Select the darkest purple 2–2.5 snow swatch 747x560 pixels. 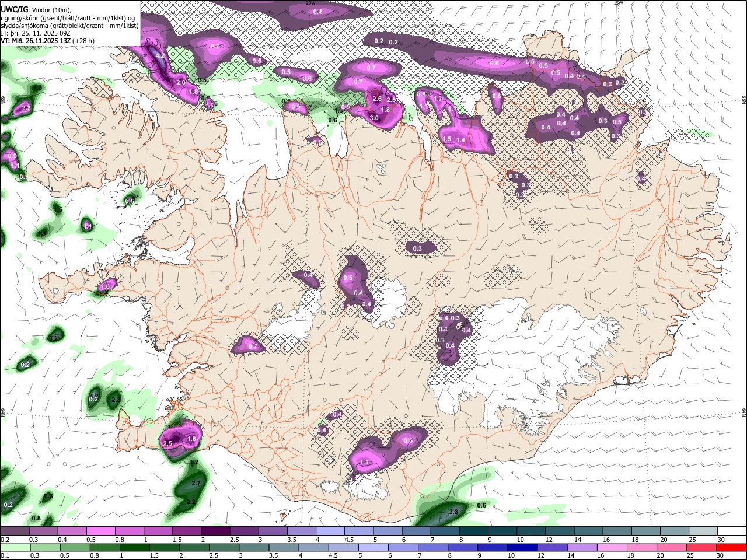[x=215, y=531]
